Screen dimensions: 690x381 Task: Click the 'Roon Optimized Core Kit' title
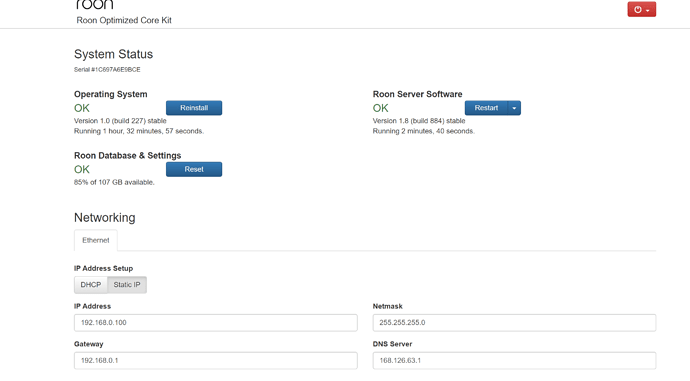124,20
